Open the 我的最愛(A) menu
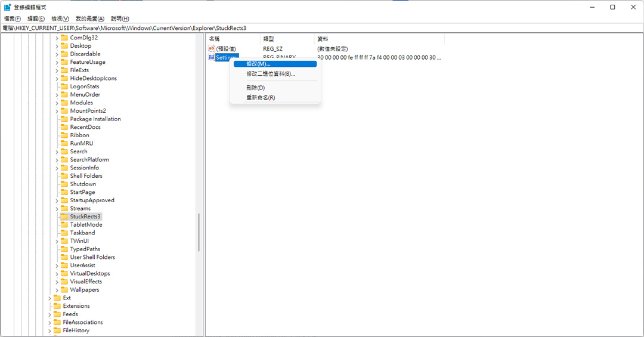This screenshot has width=644, height=337. (90, 18)
